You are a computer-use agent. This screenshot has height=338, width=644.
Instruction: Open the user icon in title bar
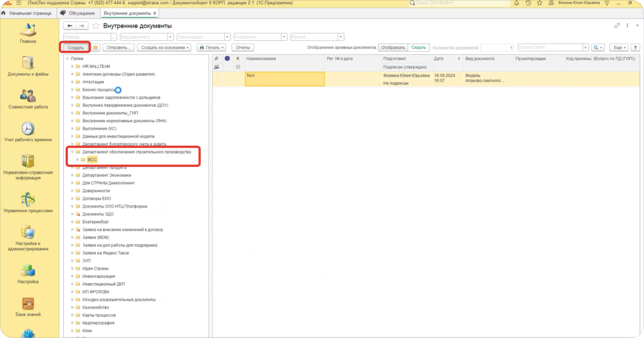551,3
